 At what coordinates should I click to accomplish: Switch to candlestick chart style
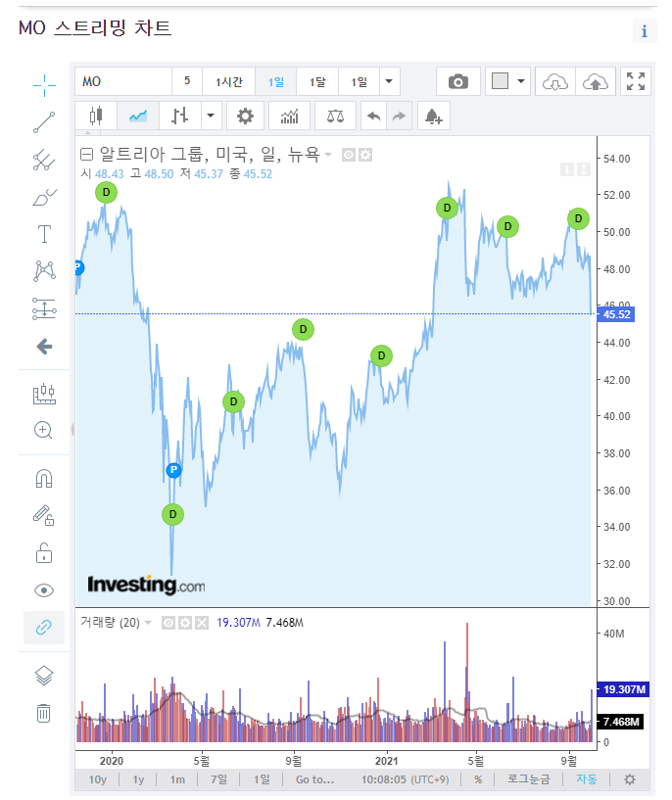click(96, 116)
